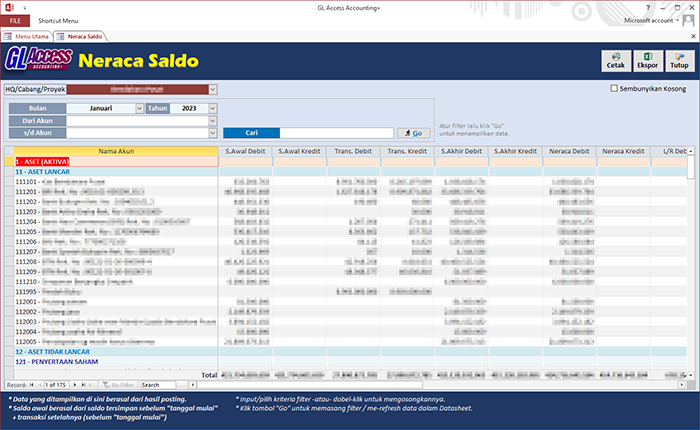Expand the Dari Akun dropdown

point(213,120)
